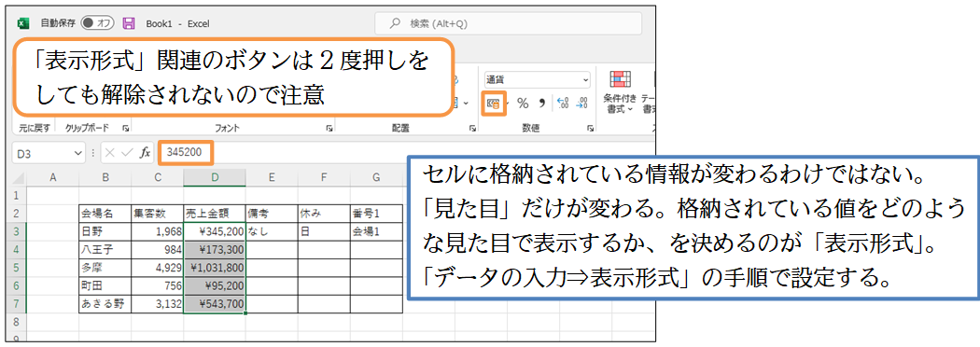The image size is (980, 347).
Task: Select the cell containing 756
Action: click(158, 285)
